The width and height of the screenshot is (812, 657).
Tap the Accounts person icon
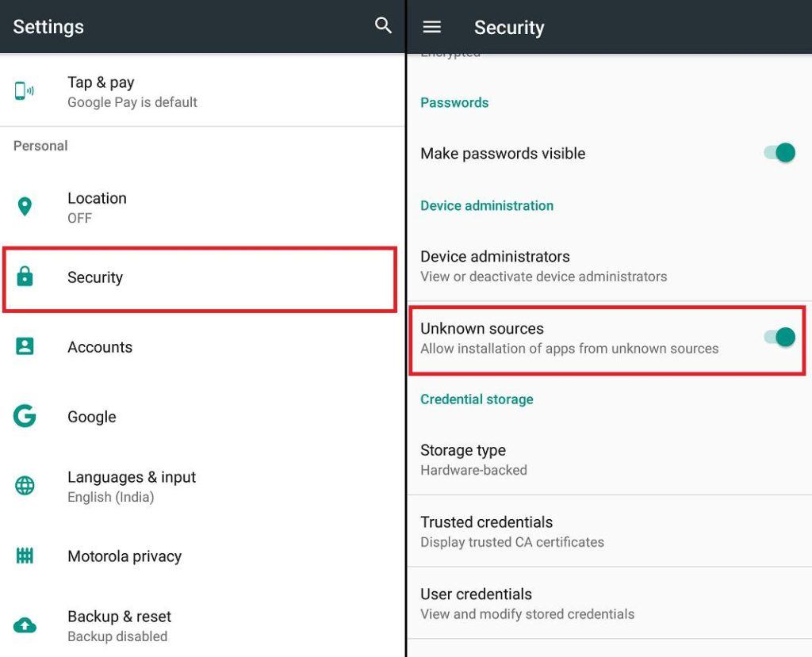coord(25,346)
